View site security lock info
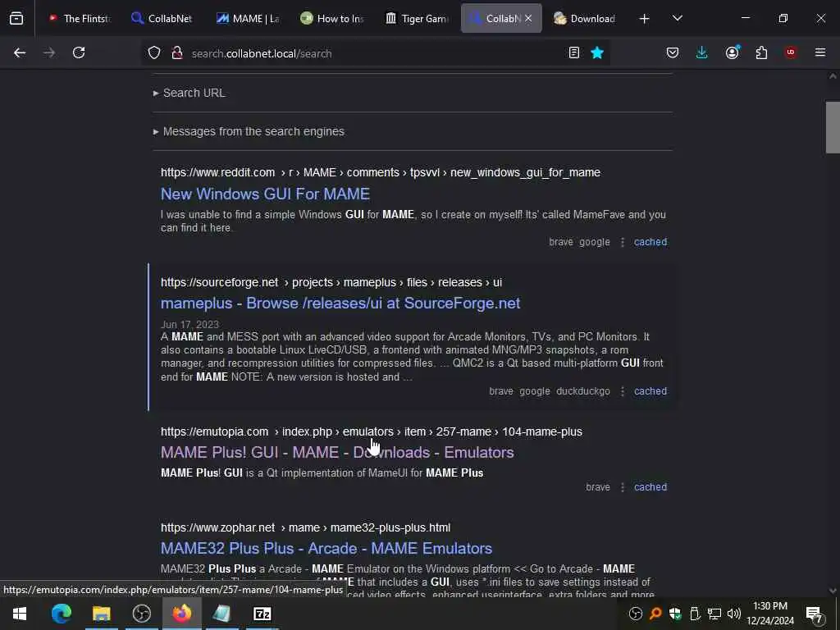 pyautogui.click(x=177, y=52)
